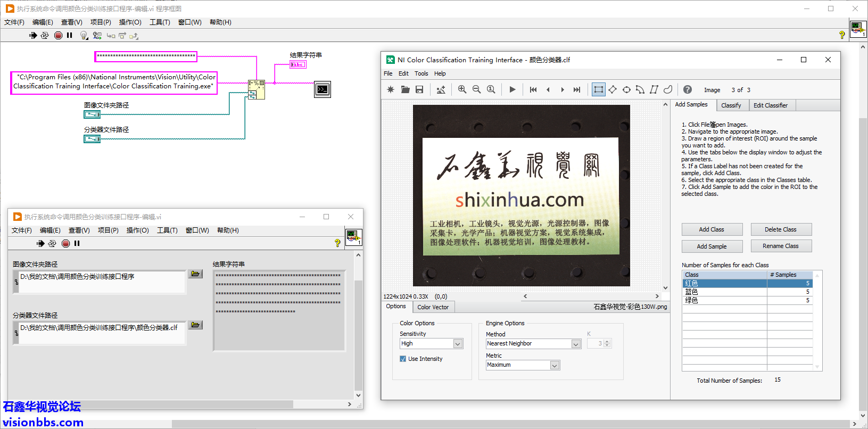Screen dimensions: 868x429
Task: Go to the previous image
Action: coord(548,89)
